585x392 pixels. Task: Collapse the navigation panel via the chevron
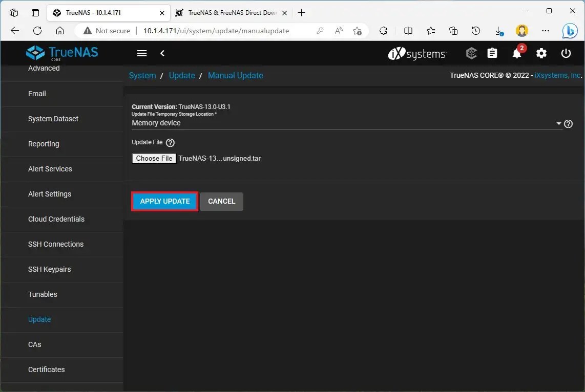(162, 53)
